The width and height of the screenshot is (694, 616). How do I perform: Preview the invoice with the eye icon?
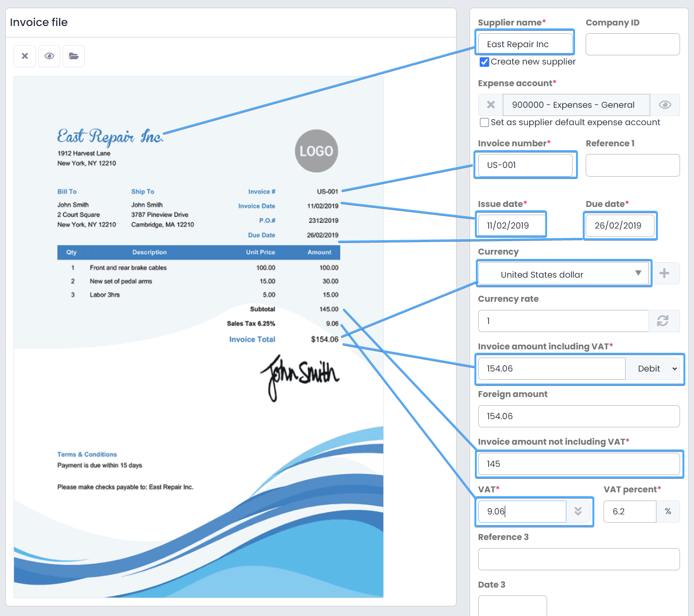(x=49, y=56)
